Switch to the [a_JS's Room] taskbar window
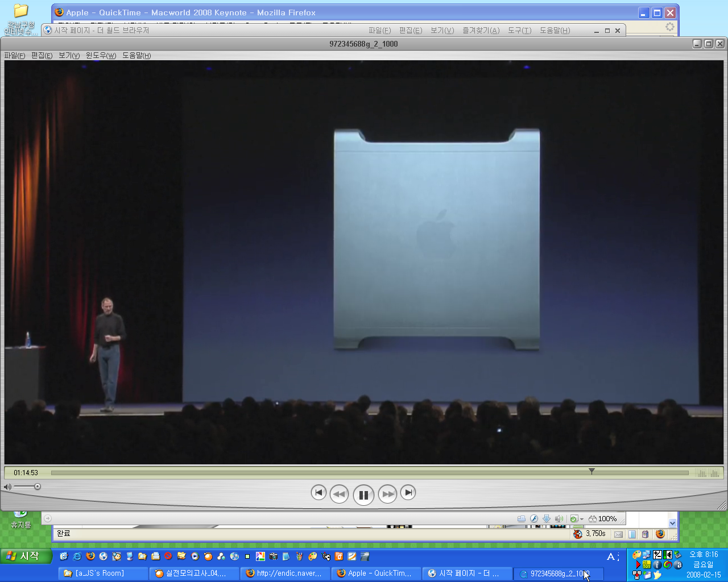The width and height of the screenshot is (728, 582). pos(103,573)
